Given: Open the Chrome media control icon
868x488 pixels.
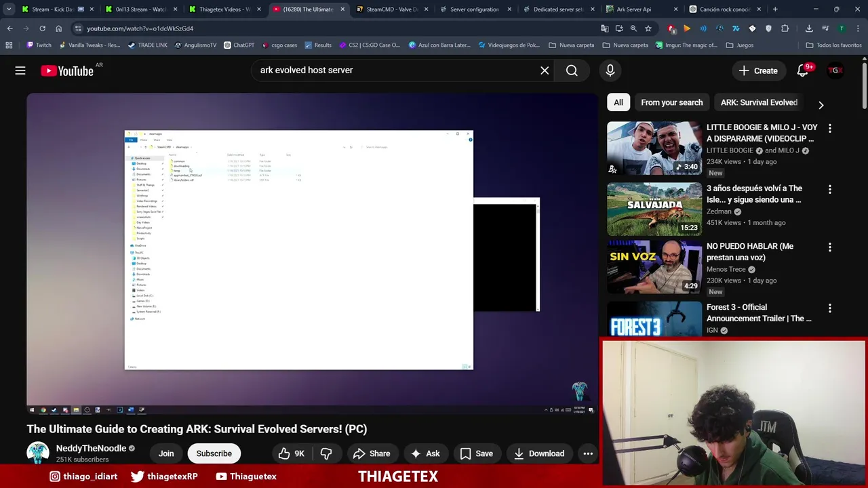Looking at the screenshot, I should (x=825, y=28).
